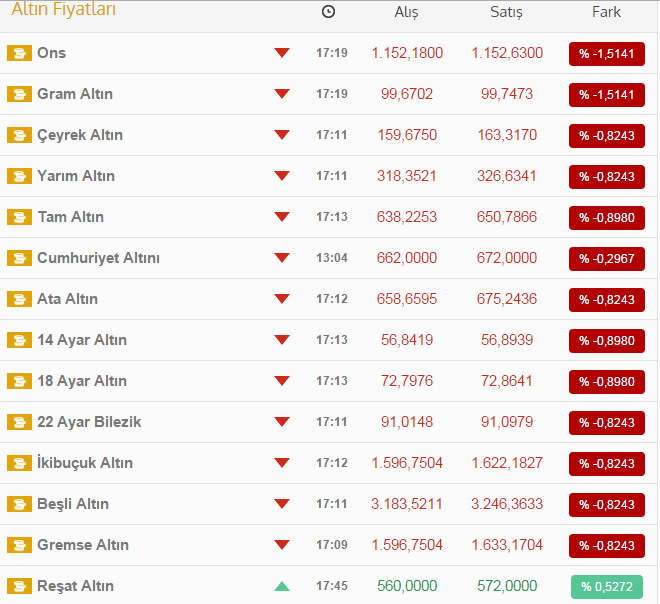Click the gold icon next to Cumhuriyet Altını
Screen dimensions: 660x604
click(x=19, y=258)
